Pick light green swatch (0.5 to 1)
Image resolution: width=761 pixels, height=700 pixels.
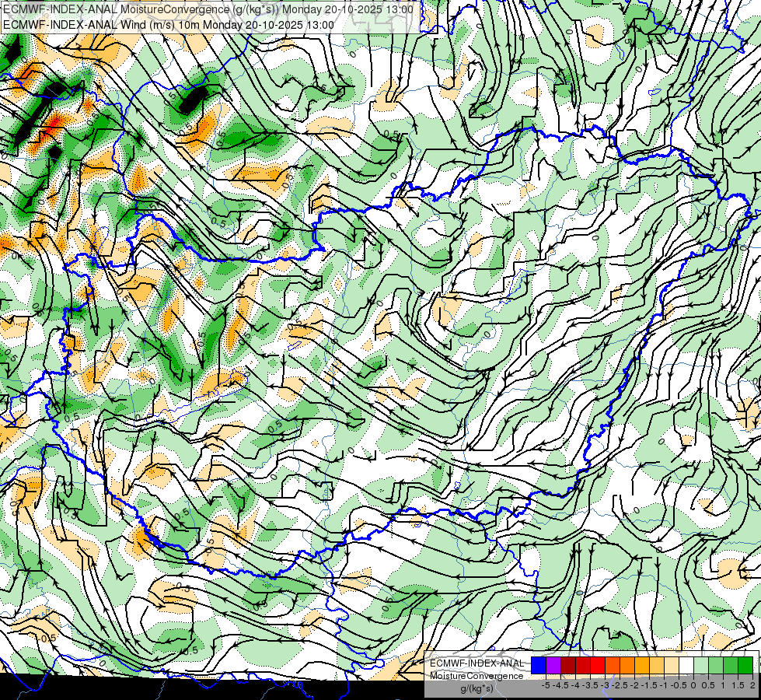(716, 666)
